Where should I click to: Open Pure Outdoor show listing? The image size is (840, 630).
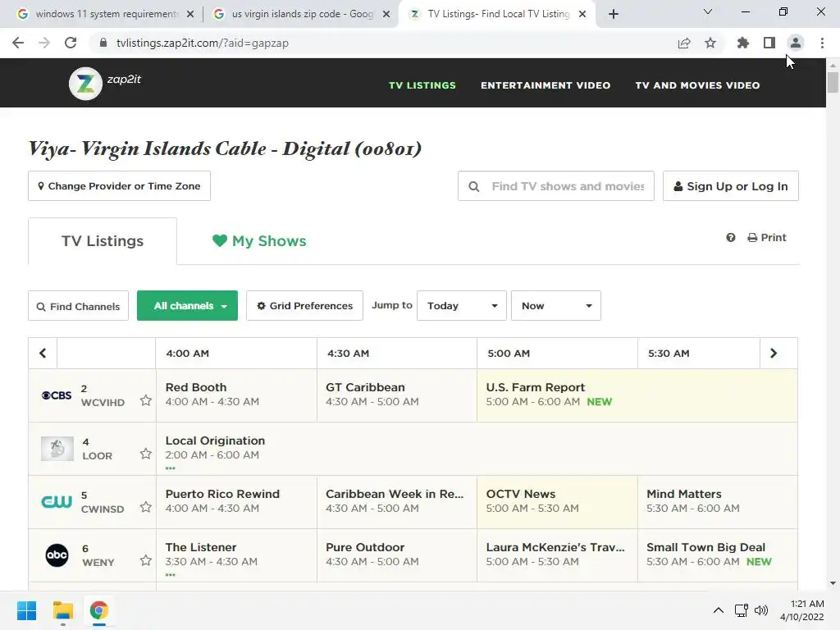click(397, 555)
